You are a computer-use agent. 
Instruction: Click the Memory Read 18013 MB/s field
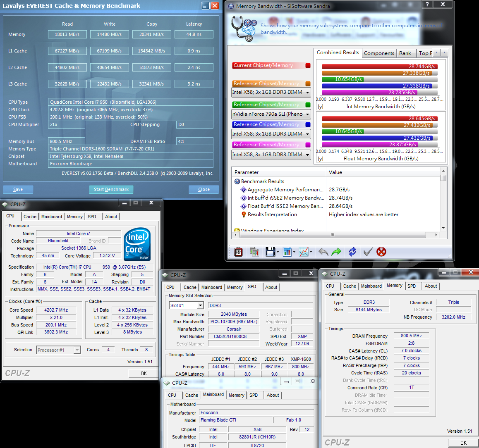click(67, 34)
